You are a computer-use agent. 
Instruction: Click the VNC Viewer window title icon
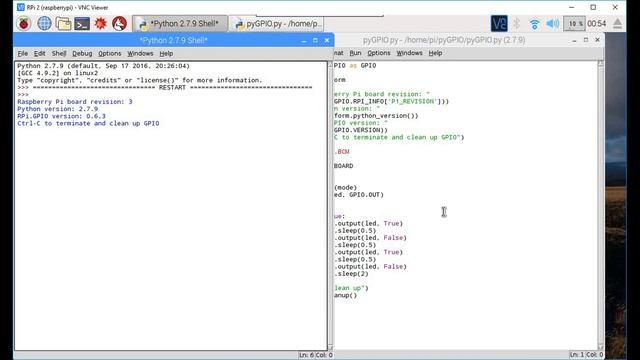20,7
